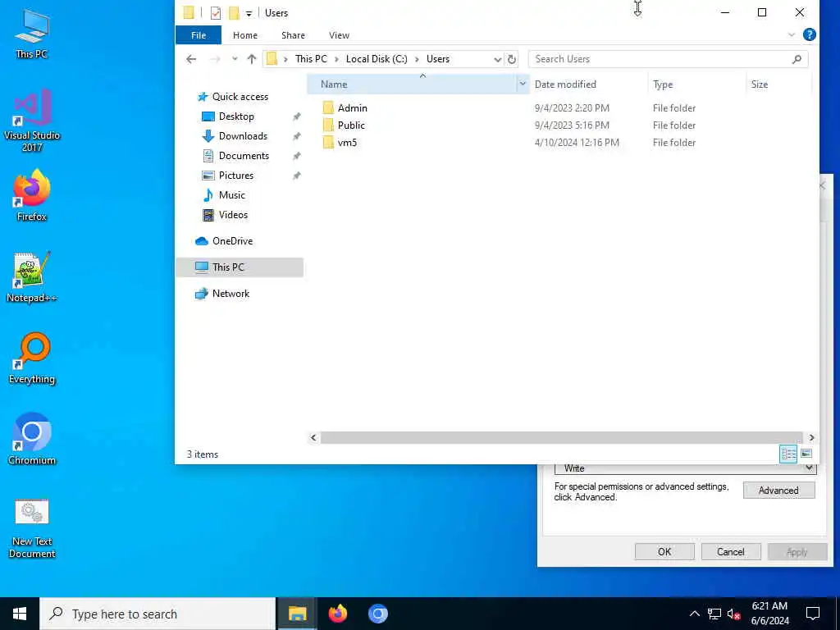Open the Windows Start menu
840x630 pixels.
[20, 614]
